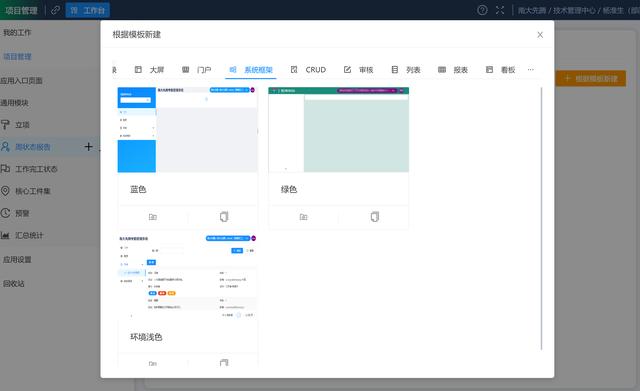640x391 pixels.
Task: Open 通用模块 in the sidebar
Action: (14, 103)
